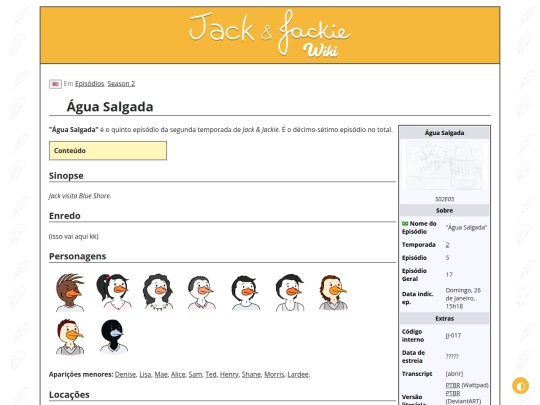Viewport: 540px width, 405px height.
Task: Select the duck with long wavy dark hair
Action: tap(158, 292)
